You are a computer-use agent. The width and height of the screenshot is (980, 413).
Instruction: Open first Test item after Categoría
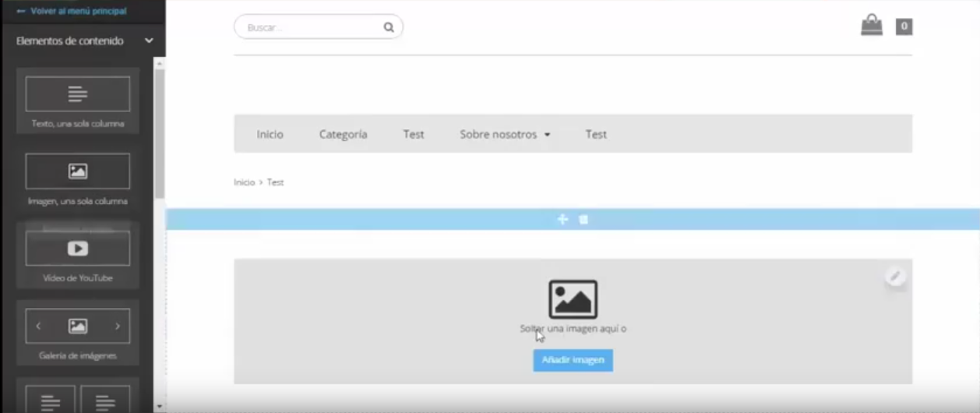point(414,134)
